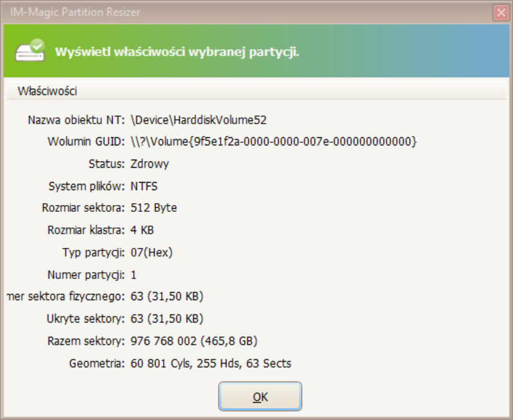Click the Typ partycji label

tap(93, 252)
